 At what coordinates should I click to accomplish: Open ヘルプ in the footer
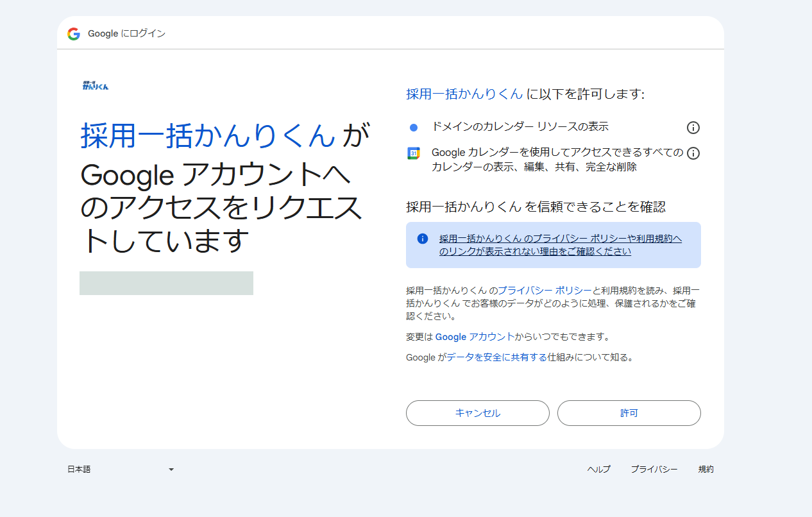pos(598,469)
